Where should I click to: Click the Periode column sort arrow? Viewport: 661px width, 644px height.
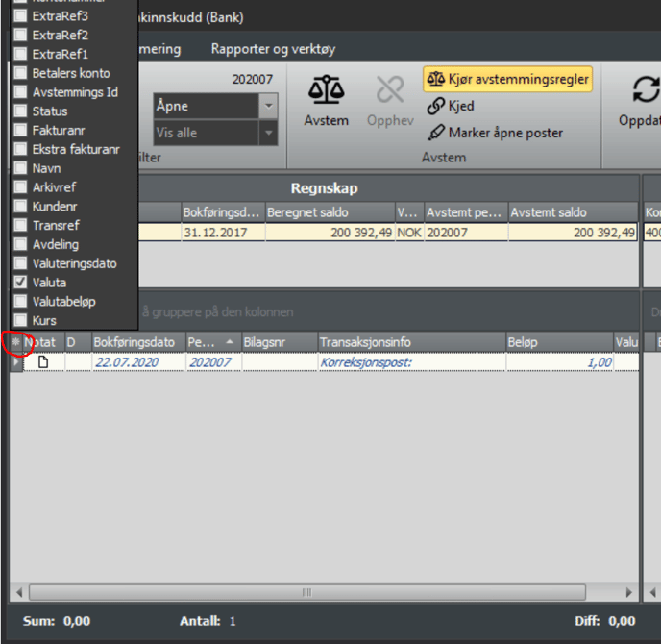click(x=229, y=341)
